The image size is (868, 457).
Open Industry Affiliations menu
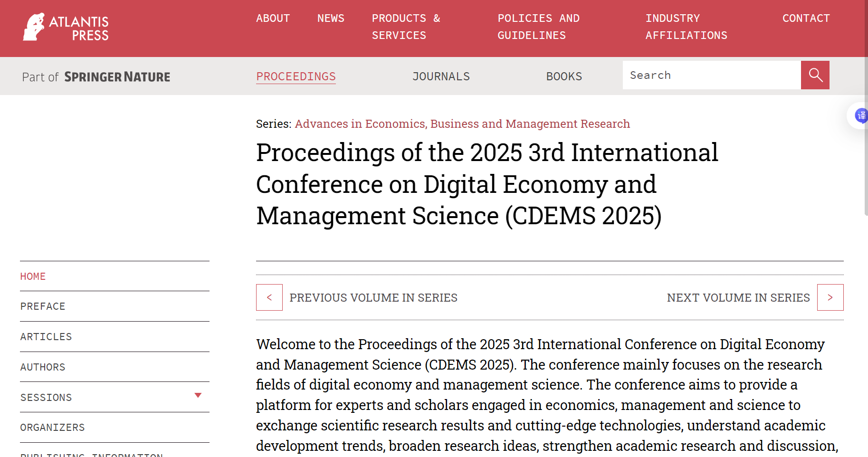pyautogui.click(x=686, y=27)
